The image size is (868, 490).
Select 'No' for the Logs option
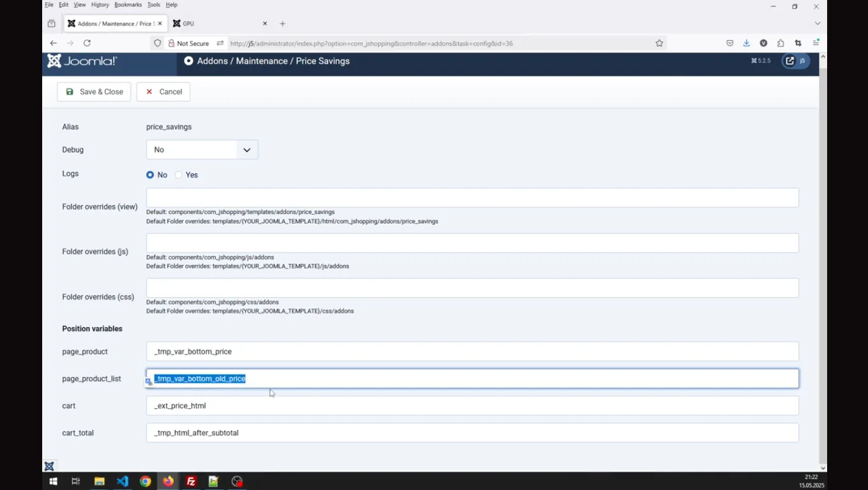(x=150, y=175)
